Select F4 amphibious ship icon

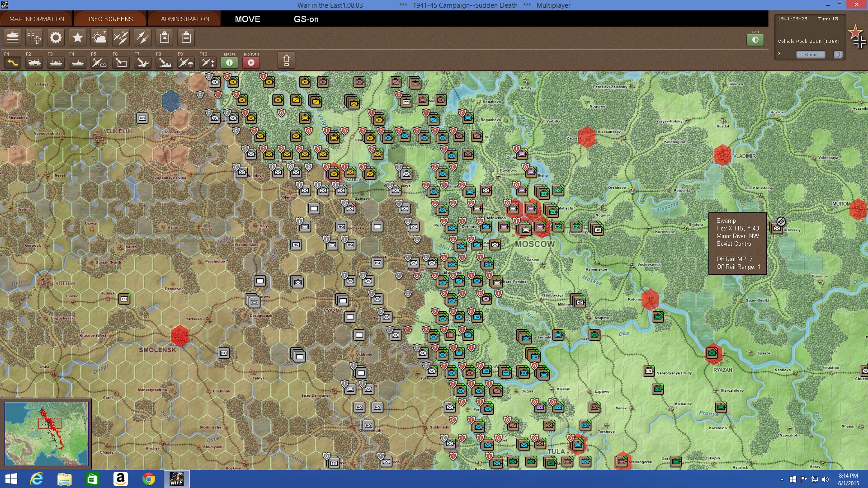coord(78,63)
